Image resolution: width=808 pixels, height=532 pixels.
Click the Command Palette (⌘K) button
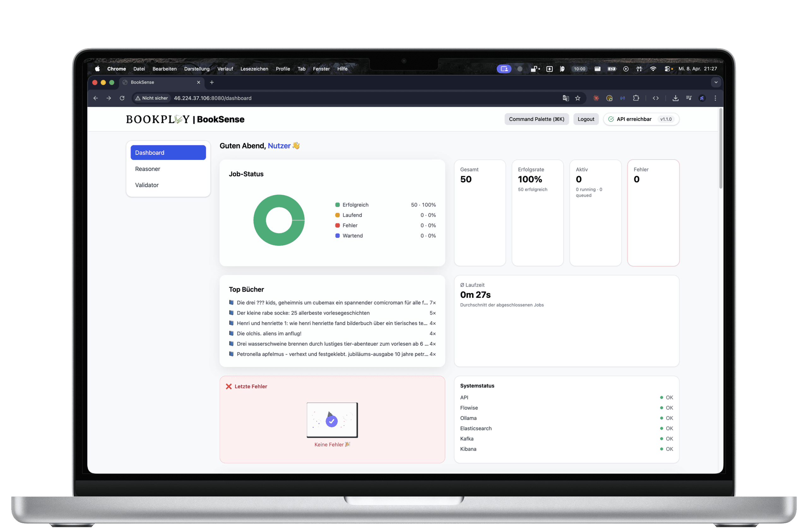[536, 119]
